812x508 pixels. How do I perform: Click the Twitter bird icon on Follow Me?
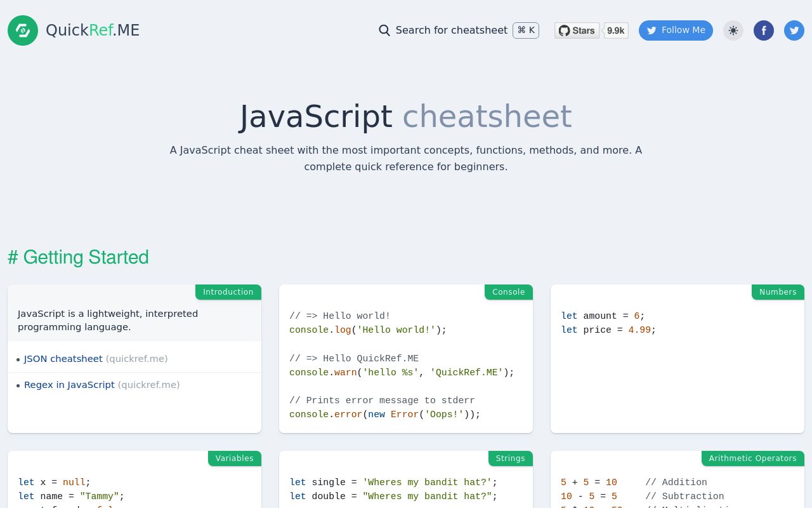click(652, 30)
